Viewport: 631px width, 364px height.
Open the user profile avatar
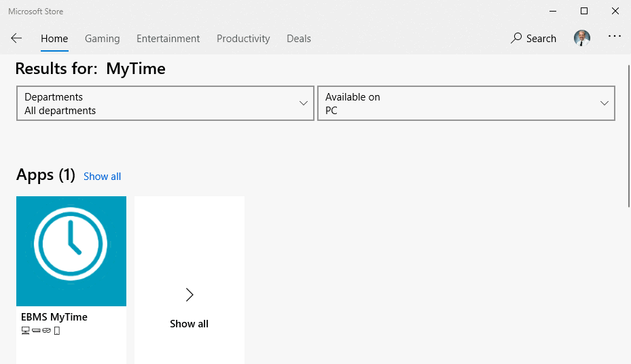coord(582,38)
